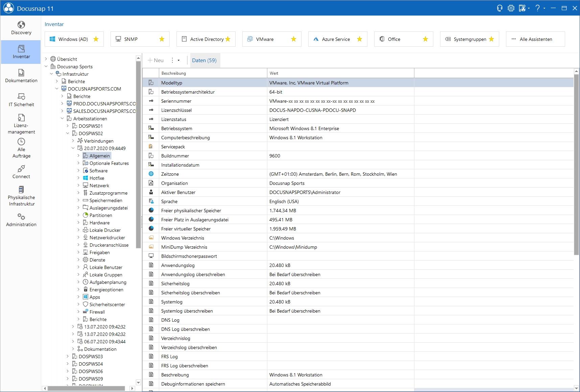The image size is (580, 392).
Task: Open Physikalische Infrastruktur section
Action: [x=21, y=196]
